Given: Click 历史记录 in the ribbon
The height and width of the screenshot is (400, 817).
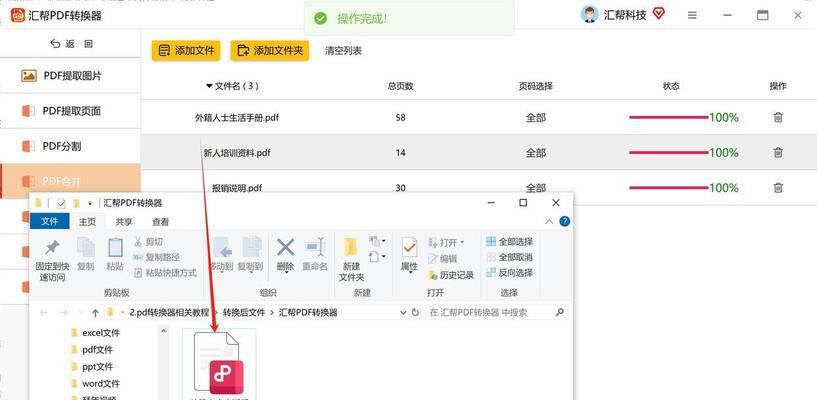Looking at the screenshot, I should point(451,274).
